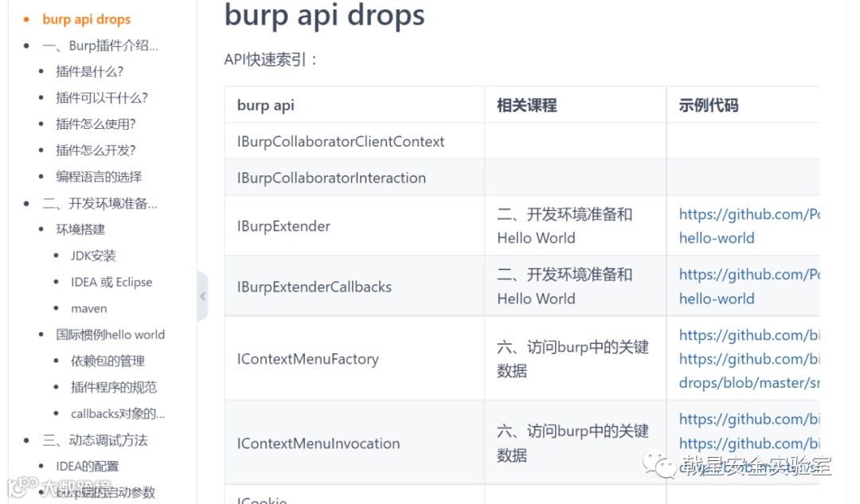Viewport: 860px width, 504px height.
Task: Click related course text in the IBurpExtender row
Action: click(565, 226)
